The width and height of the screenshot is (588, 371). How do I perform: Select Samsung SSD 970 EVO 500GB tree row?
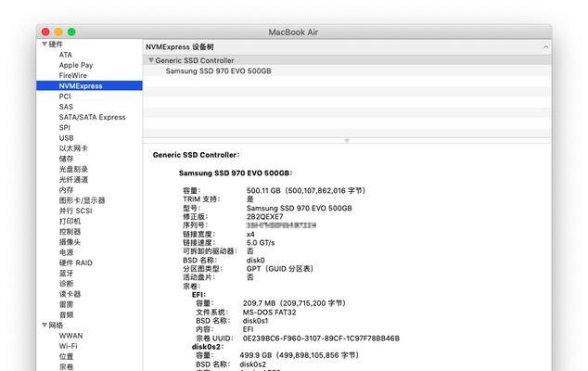218,70
